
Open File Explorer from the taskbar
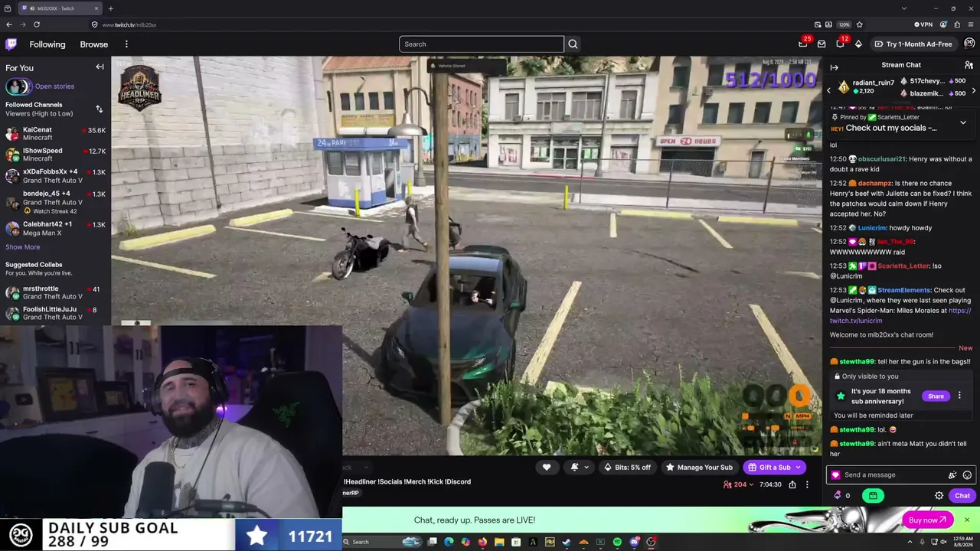point(499,543)
